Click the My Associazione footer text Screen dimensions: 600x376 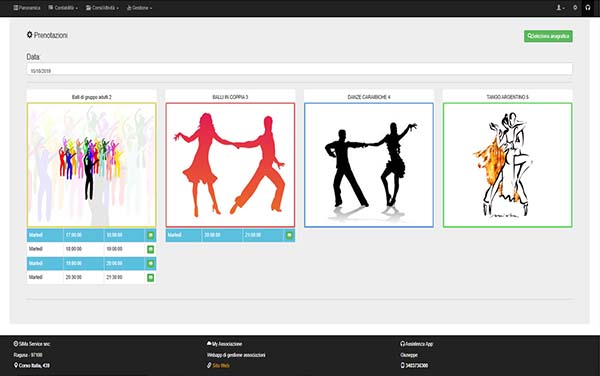click(227, 344)
